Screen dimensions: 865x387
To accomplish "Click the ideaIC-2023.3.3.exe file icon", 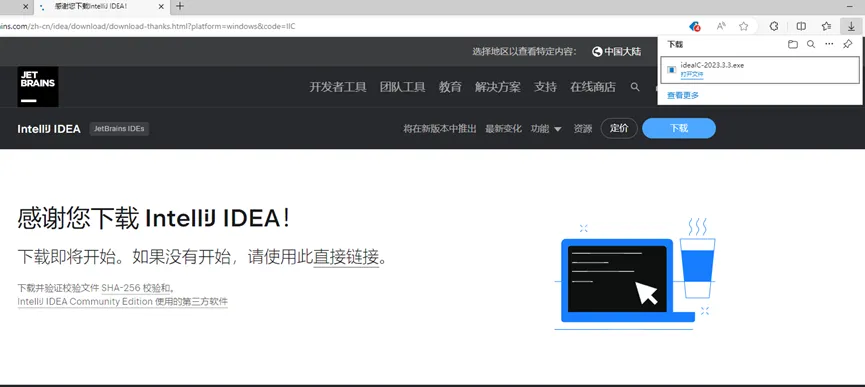I will click(x=671, y=69).
